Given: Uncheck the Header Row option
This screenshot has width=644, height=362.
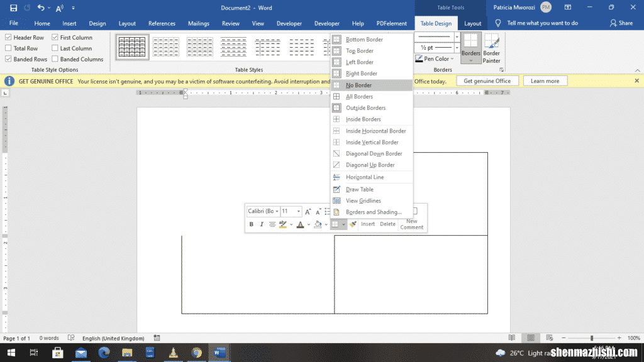Looking at the screenshot, I should pos(8,37).
